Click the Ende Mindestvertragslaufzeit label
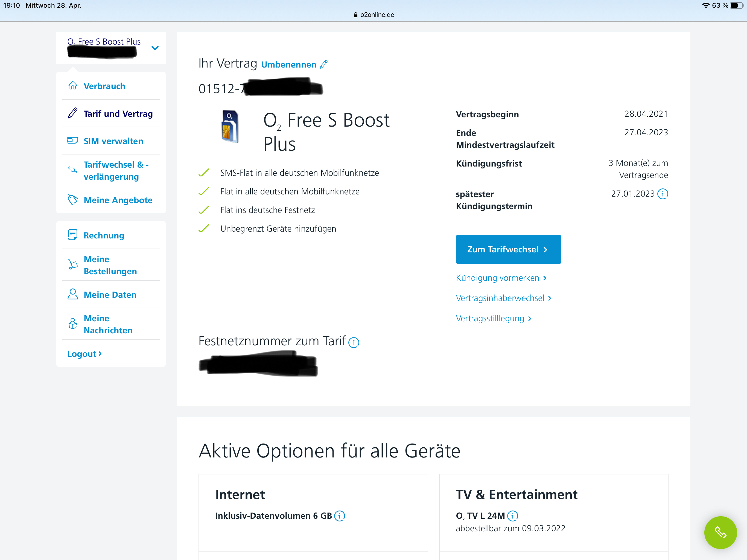Viewport: 747px width, 560px height. tap(505, 139)
